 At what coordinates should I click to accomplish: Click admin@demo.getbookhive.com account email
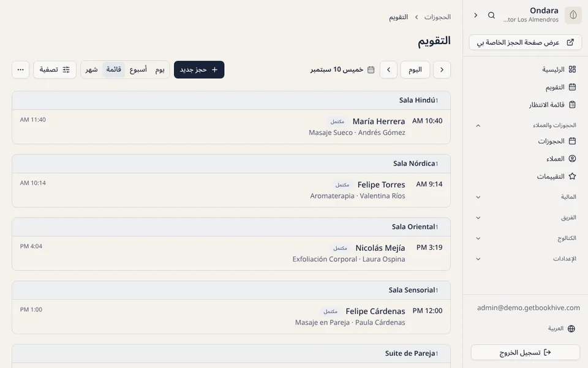point(529,307)
